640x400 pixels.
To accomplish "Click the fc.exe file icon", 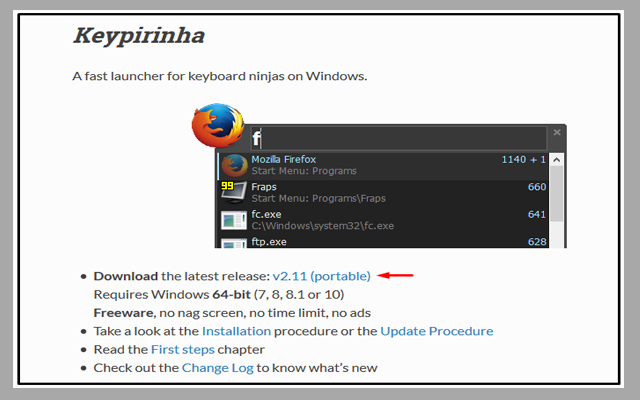I will click(234, 219).
